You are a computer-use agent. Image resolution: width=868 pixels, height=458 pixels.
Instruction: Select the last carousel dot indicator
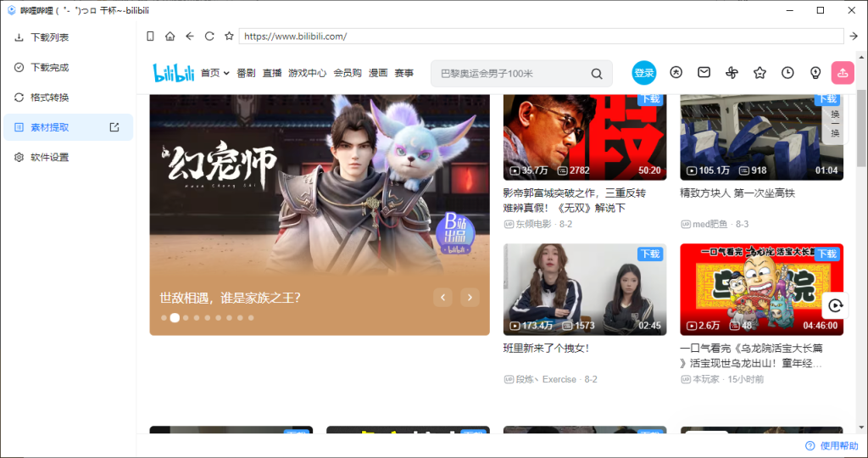tap(251, 318)
